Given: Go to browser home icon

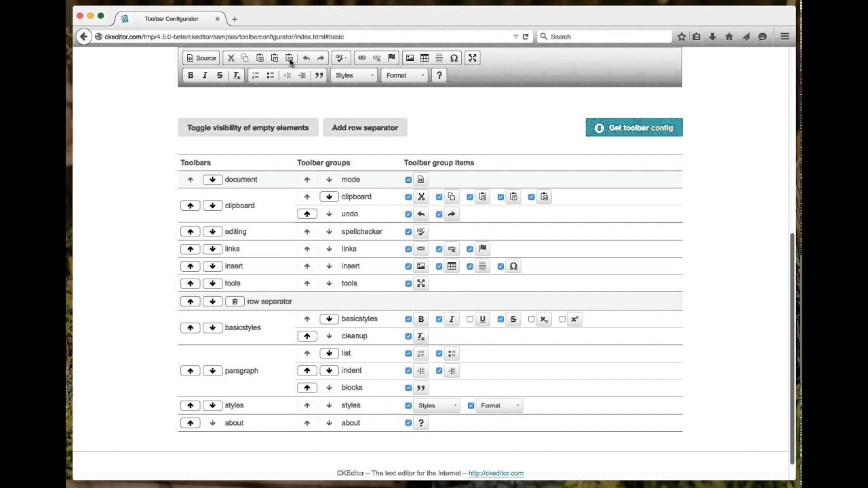Looking at the screenshot, I should tap(729, 37).
